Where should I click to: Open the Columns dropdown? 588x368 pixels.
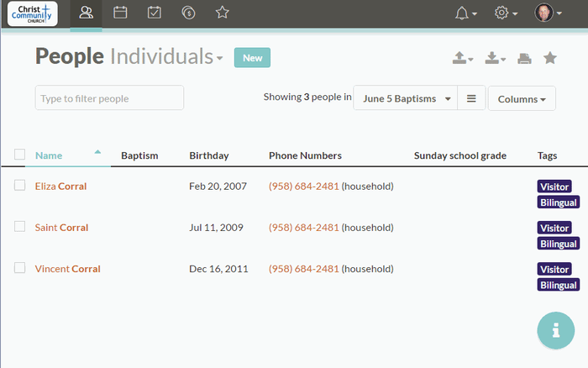point(522,99)
